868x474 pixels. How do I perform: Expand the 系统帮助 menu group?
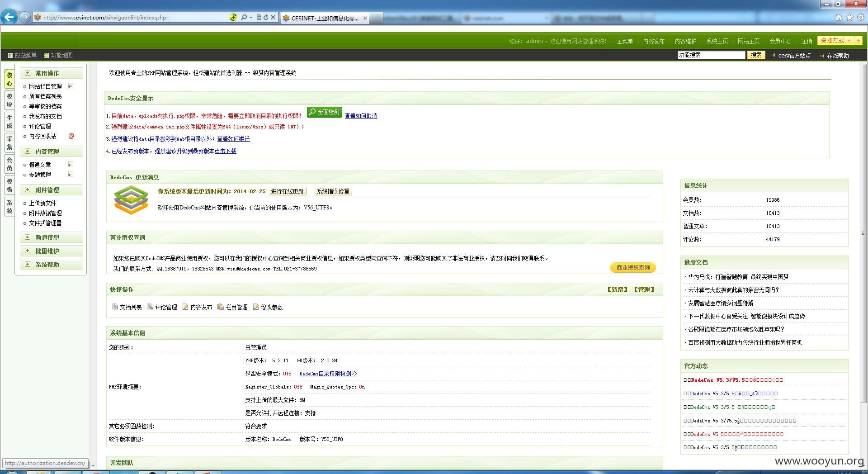point(28,264)
